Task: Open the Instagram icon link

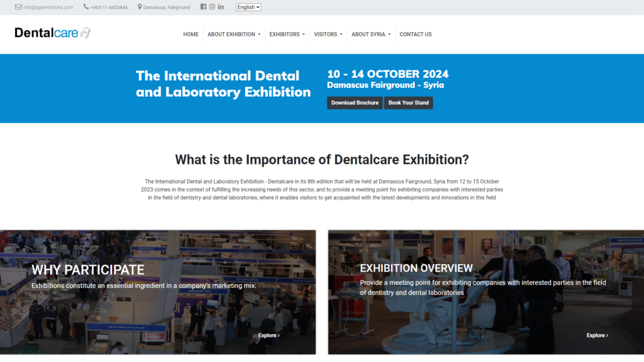Action: point(212,7)
